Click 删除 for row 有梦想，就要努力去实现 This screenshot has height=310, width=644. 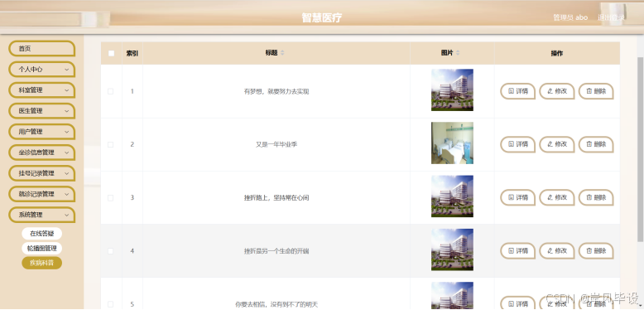[x=596, y=91]
